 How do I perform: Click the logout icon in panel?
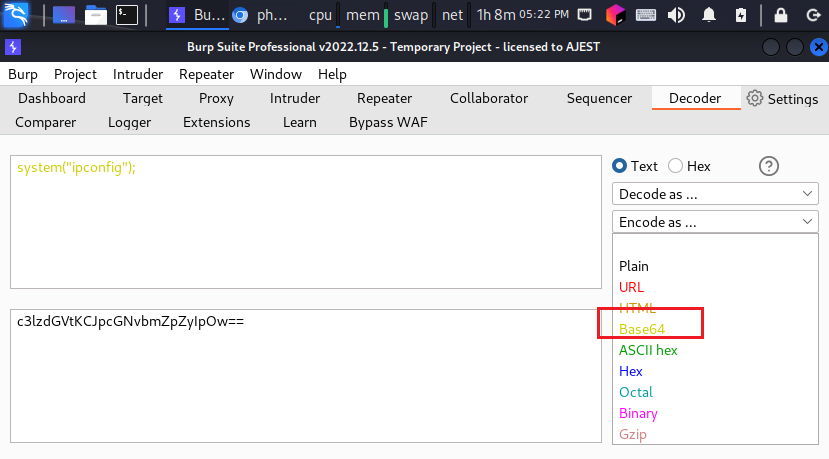pyautogui.click(x=813, y=15)
